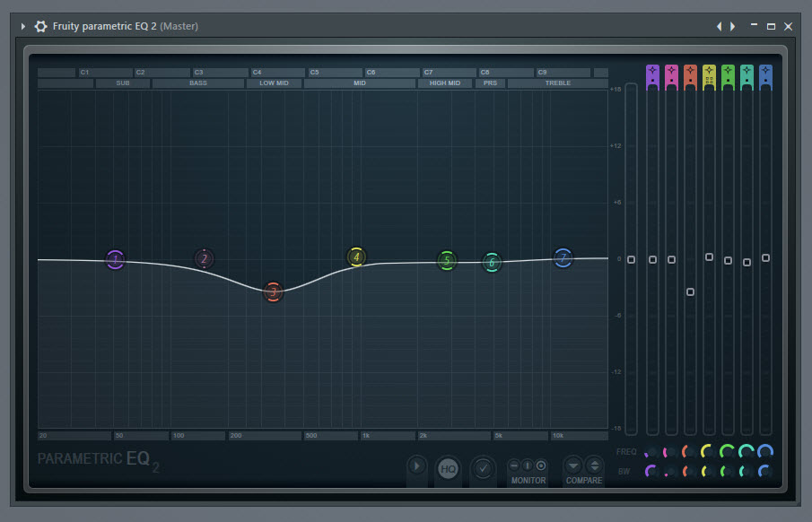Click the orange band 3 FREQ knob
Viewport: 812px width, 522px height.
tap(689, 452)
